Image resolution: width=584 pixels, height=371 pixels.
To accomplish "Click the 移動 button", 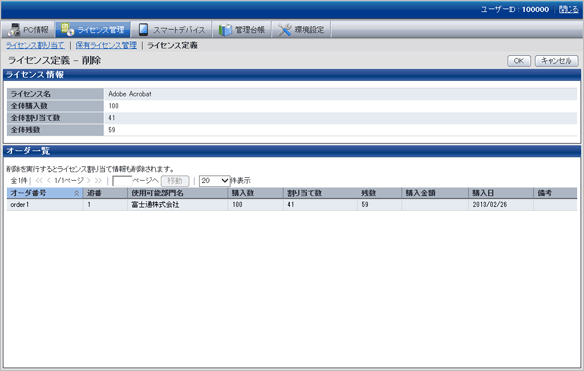I will (175, 181).
